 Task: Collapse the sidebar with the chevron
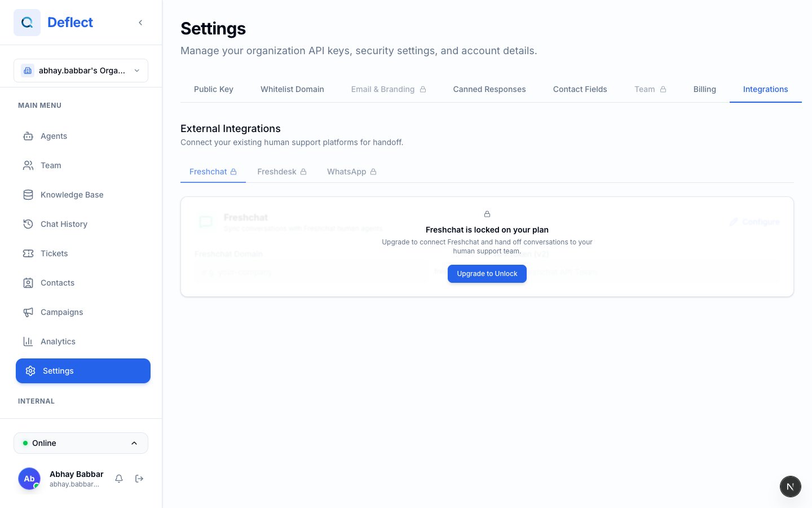[140, 23]
